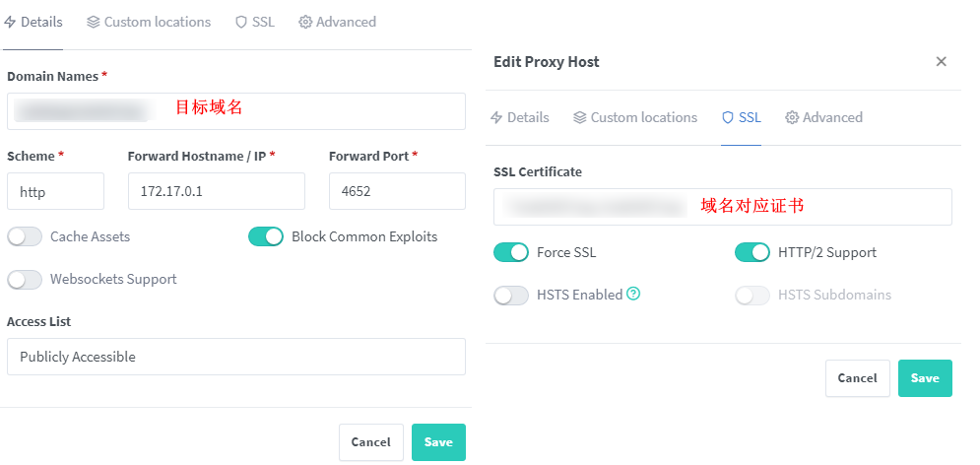The image size is (980, 465).
Task: Open Advanced tab with gear icon on left
Action: [337, 22]
